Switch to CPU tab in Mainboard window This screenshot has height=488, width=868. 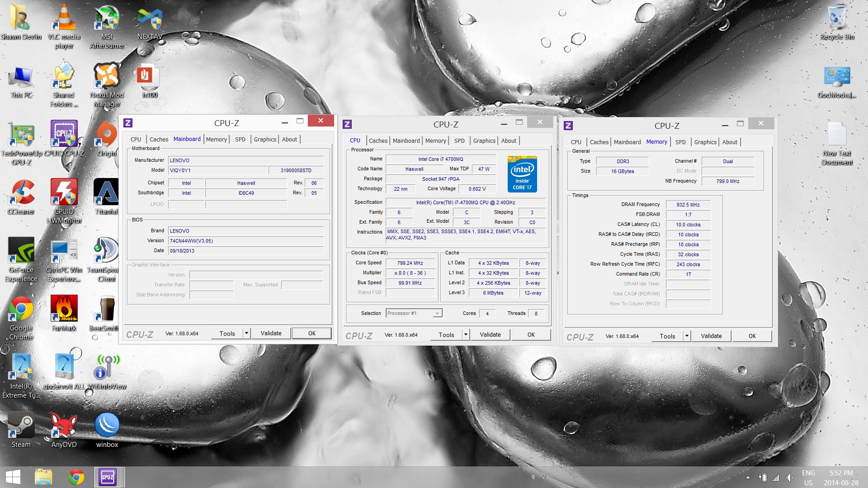[136, 139]
